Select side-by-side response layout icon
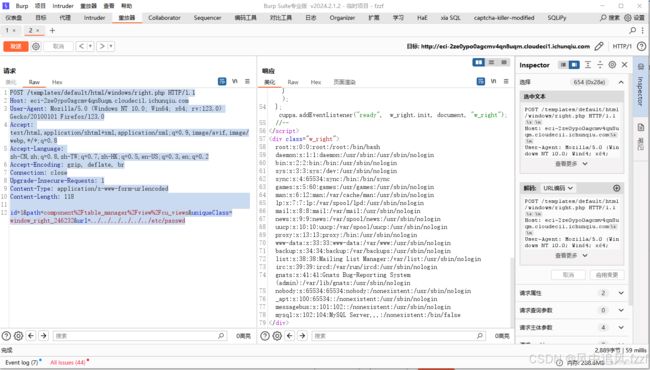 click(479, 62)
